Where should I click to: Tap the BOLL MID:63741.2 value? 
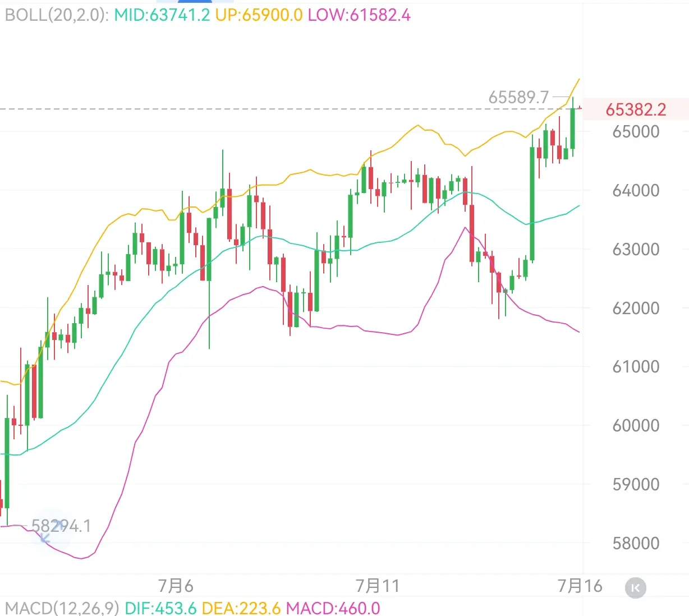(162, 15)
